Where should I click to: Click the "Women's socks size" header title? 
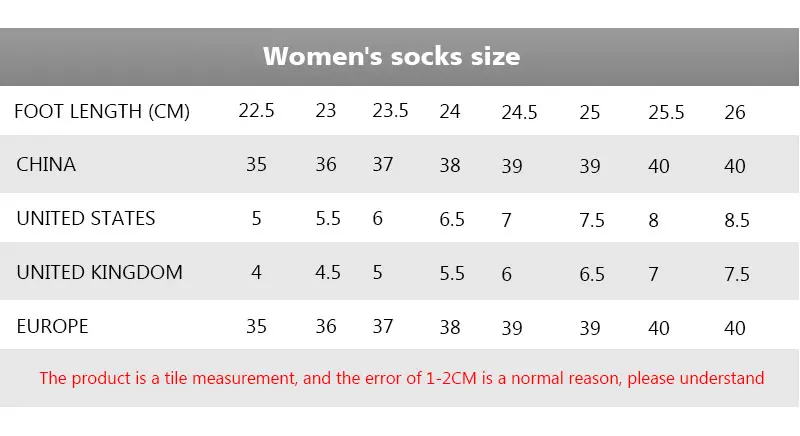click(x=391, y=56)
